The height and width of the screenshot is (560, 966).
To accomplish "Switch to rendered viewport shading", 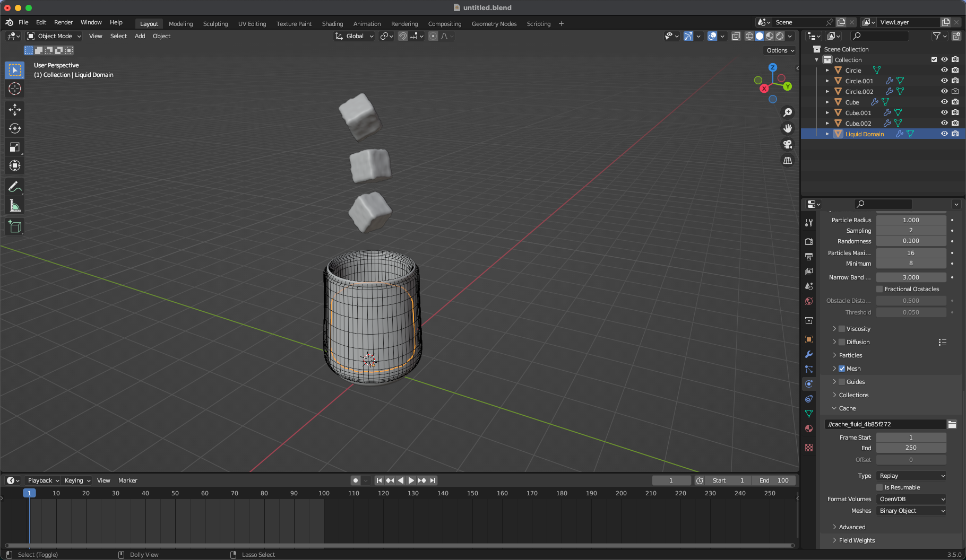I will pyautogui.click(x=780, y=36).
